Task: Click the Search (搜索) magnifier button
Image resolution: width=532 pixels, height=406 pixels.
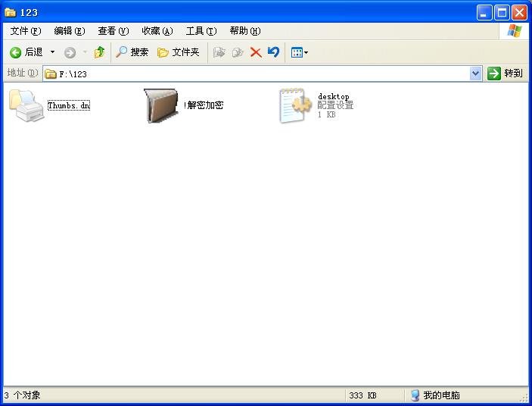Action: click(132, 52)
